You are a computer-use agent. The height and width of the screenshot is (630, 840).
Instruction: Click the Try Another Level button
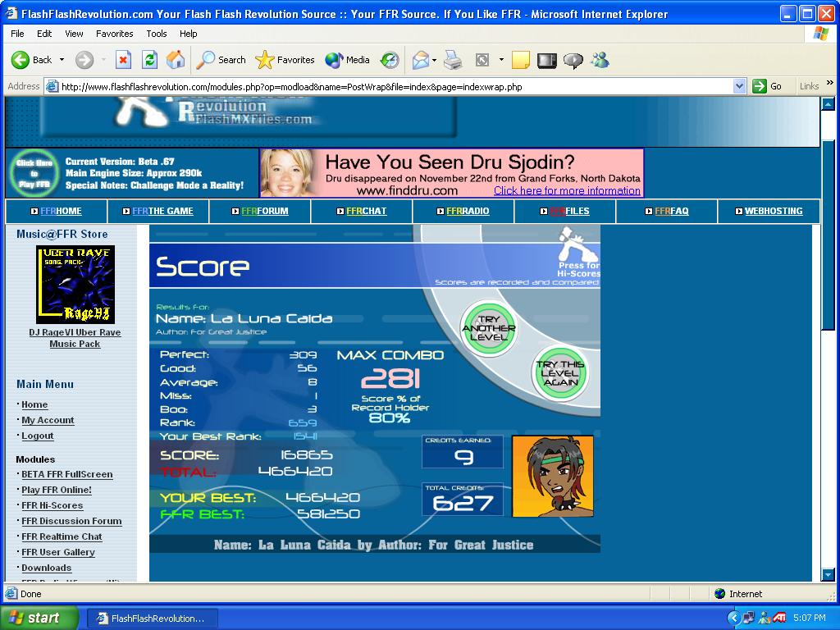[x=488, y=328]
